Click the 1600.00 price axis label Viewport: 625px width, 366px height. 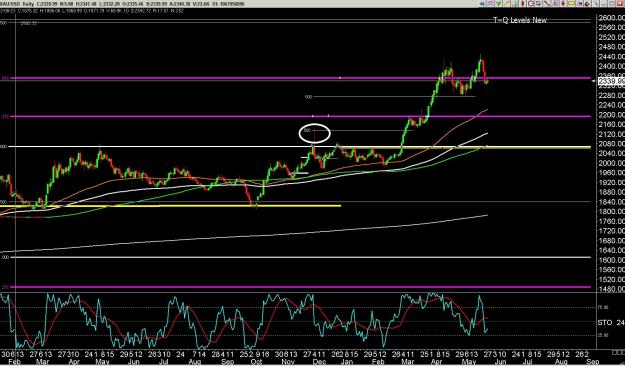(x=611, y=260)
